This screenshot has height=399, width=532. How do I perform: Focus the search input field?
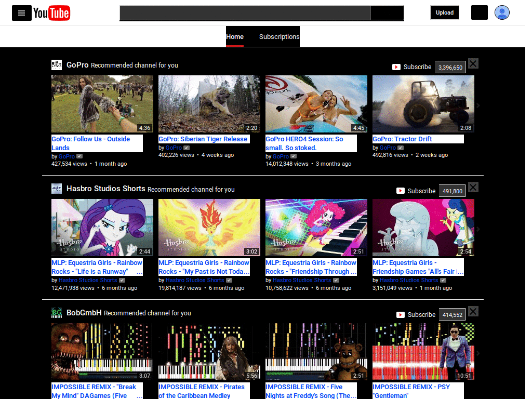245,13
